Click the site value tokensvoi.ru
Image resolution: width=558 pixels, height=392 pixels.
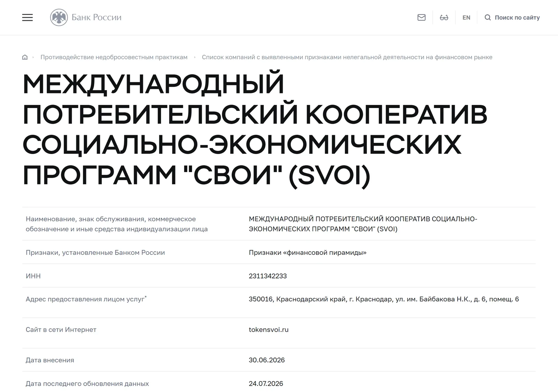[269, 330]
